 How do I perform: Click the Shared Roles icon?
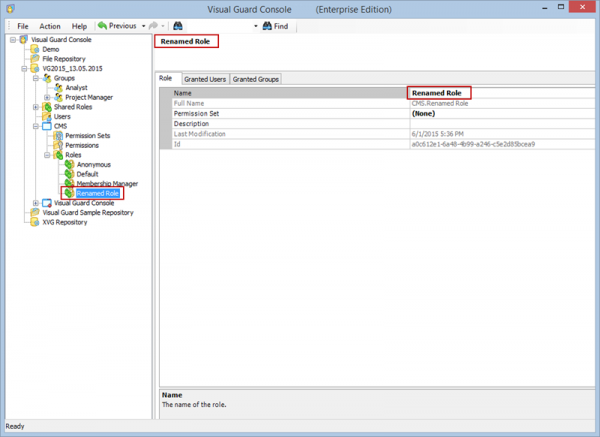tap(47, 107)
